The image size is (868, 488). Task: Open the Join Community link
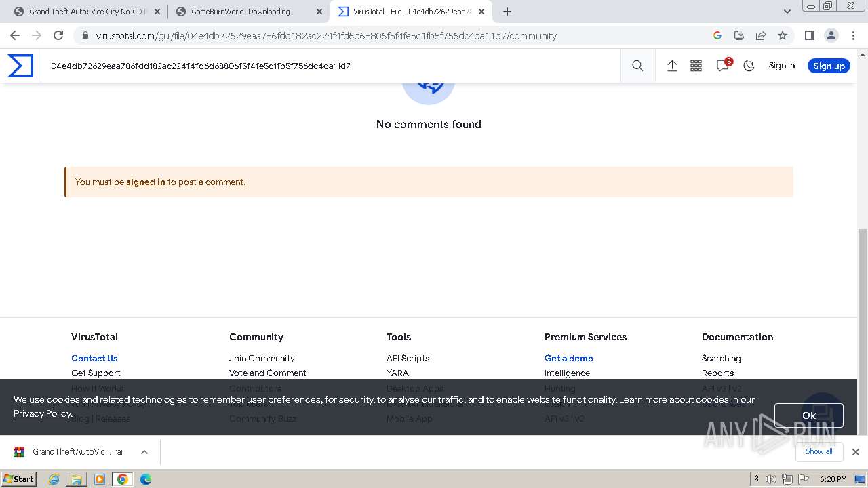click(262, 358)
